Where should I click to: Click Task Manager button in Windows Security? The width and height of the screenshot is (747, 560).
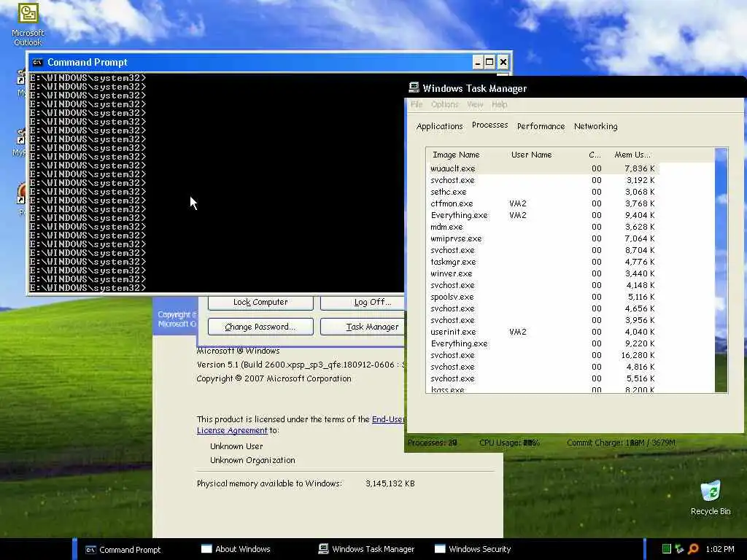tap(362, 327)
